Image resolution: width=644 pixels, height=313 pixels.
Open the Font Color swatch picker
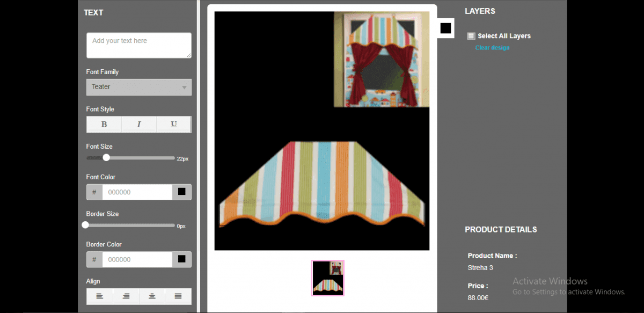pyautogui.click(x=181, y=192)
